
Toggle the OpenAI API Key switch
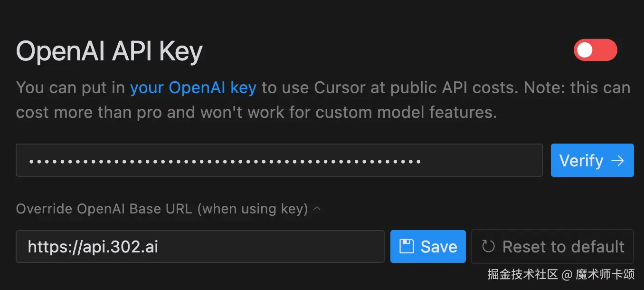point(595,50)
